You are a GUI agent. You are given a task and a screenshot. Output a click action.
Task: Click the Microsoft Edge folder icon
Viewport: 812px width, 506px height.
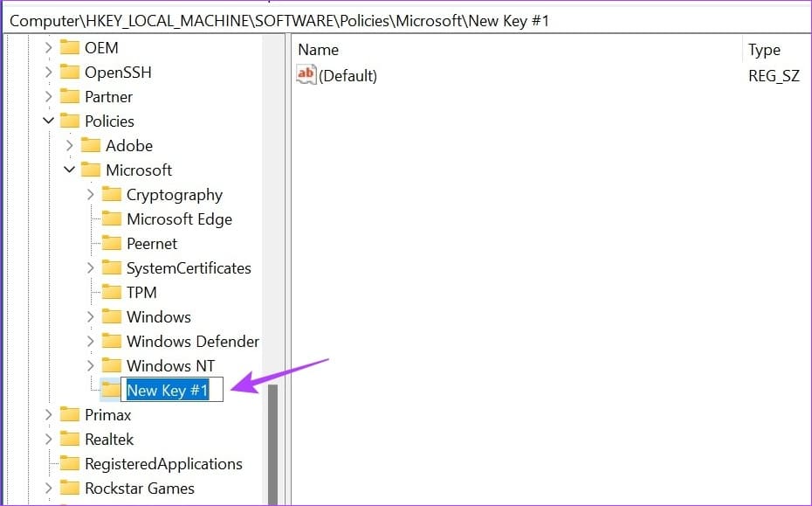(x=112, y=218)
